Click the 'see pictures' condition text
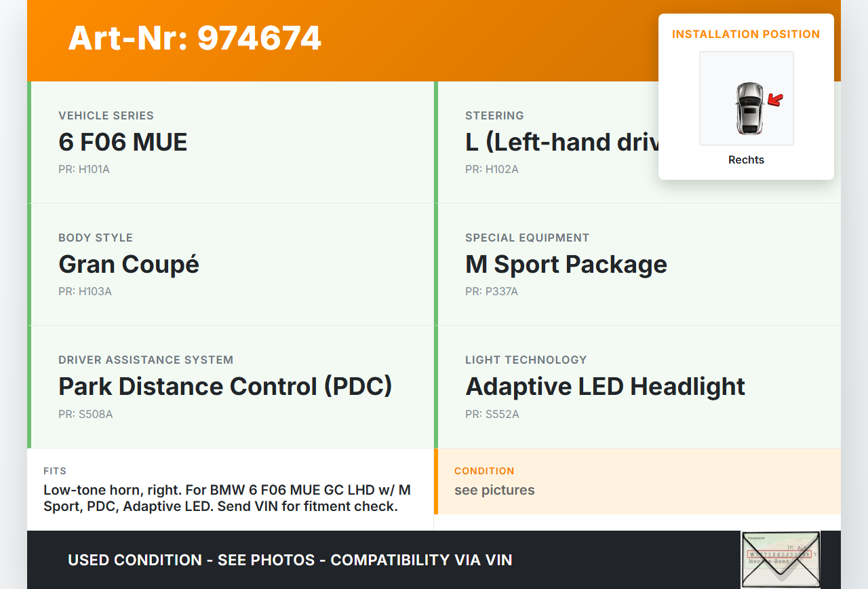This screenshot has width=868, height=589. tap(494, 490)
